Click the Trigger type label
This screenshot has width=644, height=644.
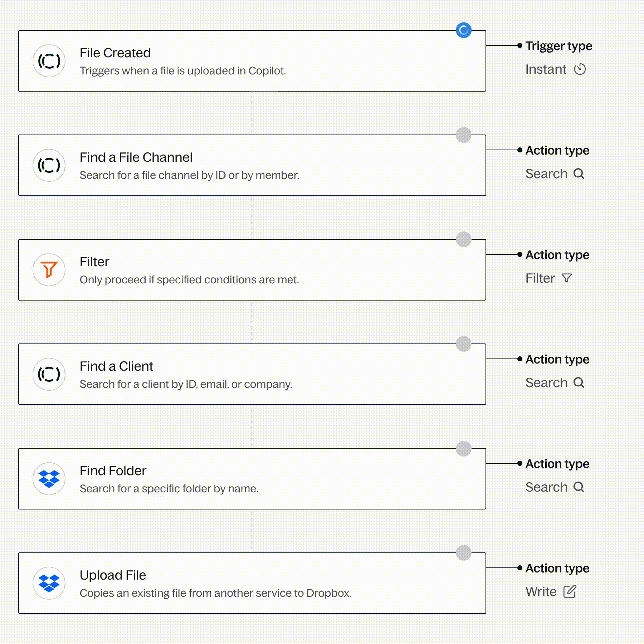click(558, 46)
